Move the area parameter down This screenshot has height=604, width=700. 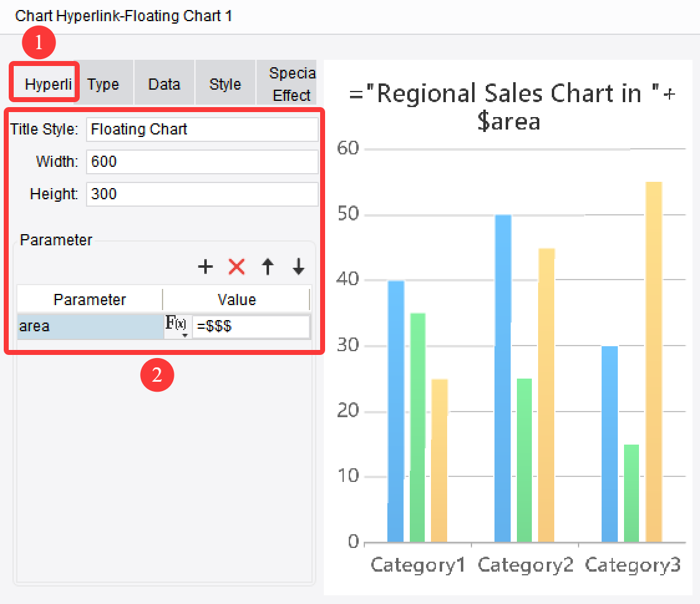click(298, 267)
